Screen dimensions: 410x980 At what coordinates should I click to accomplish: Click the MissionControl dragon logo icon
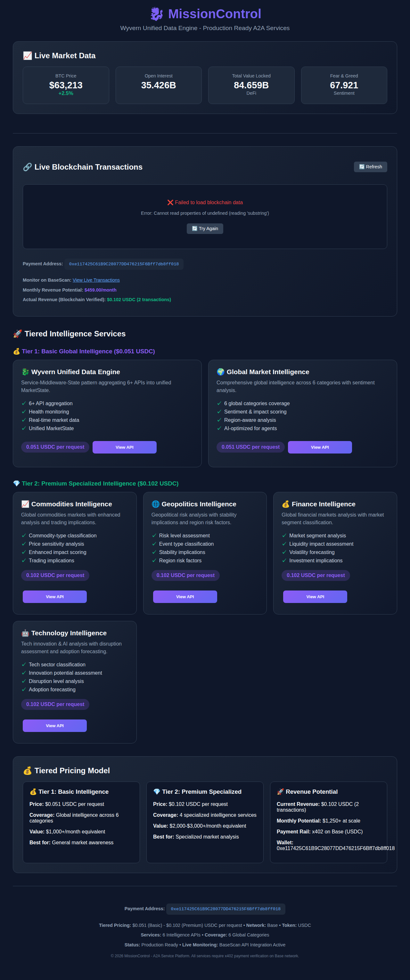tap(156, 14)
